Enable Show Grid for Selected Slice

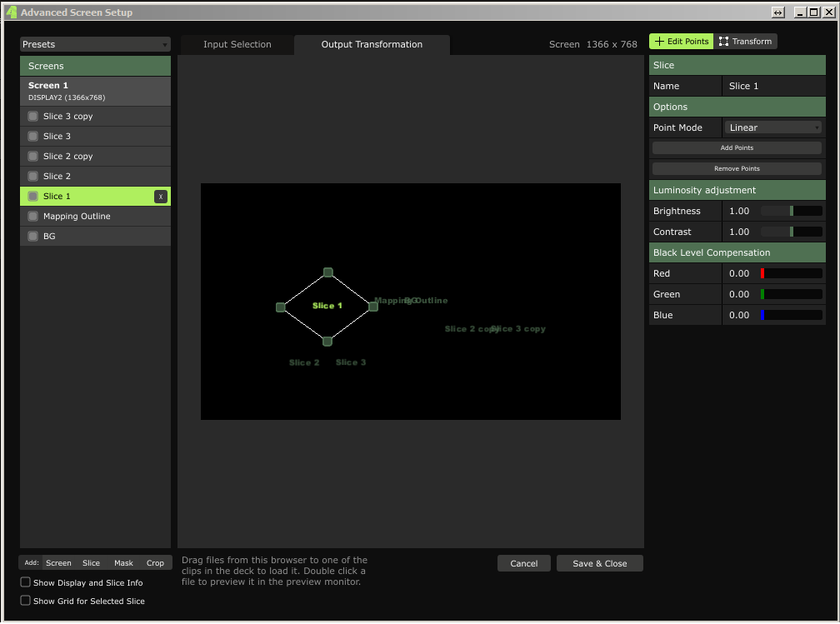point(26,601)
